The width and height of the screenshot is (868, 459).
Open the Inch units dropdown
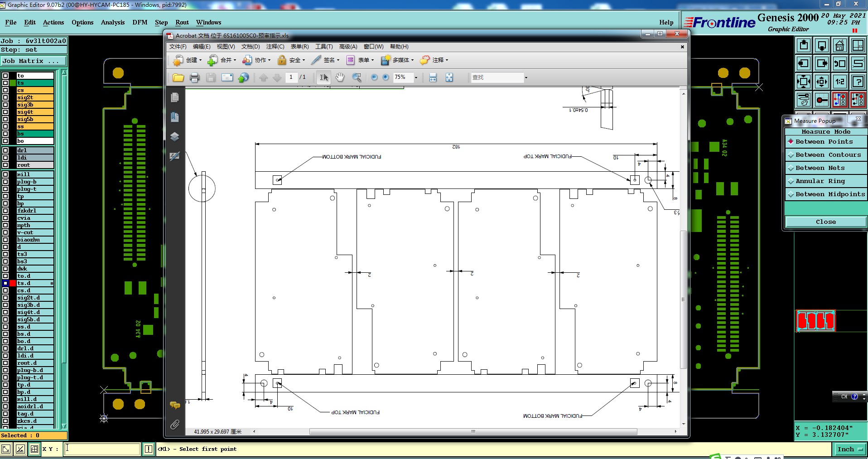point(850,449)
